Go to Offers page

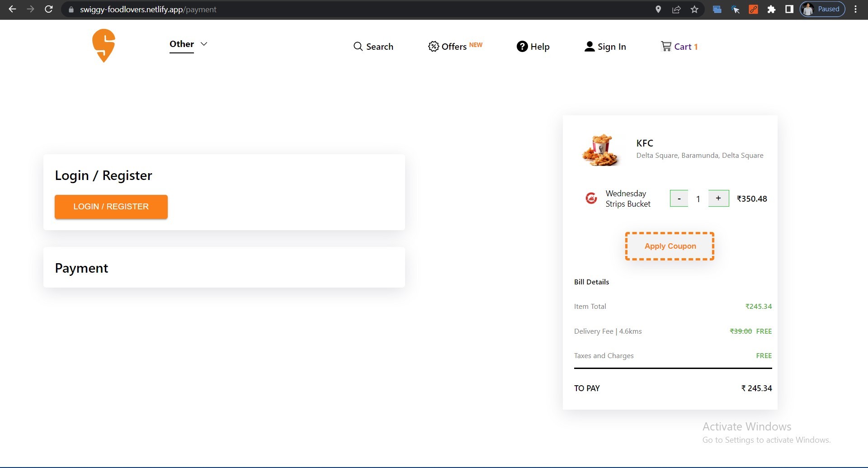point(455,47)
